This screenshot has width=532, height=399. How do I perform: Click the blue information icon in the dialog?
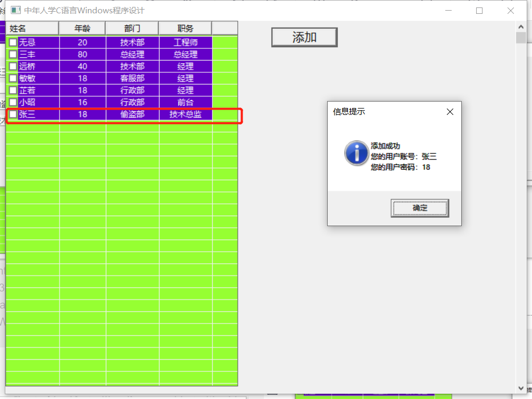[x=356, y=153]
